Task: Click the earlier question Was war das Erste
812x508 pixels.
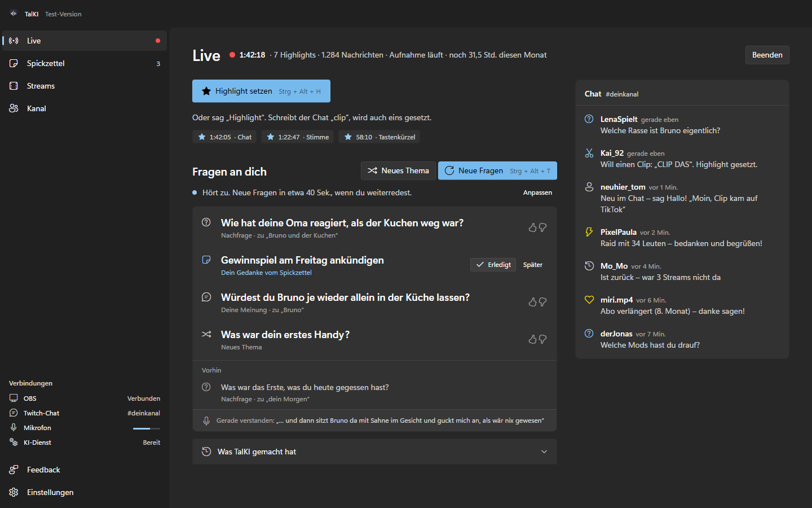Action: pyautogui.click(x=305, y=387)
